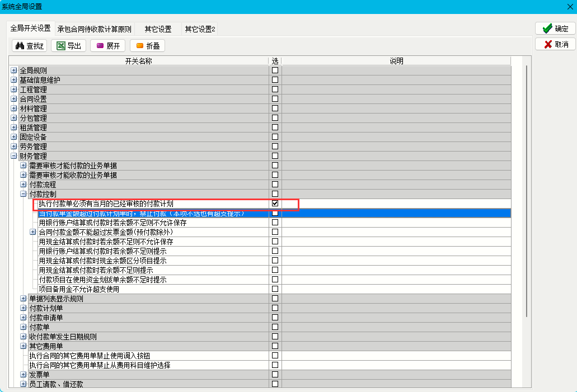
Task: Uncheck 执行付款单必须有当月的已经审核的付款计划 checkbox
Action: pos(275,204)
